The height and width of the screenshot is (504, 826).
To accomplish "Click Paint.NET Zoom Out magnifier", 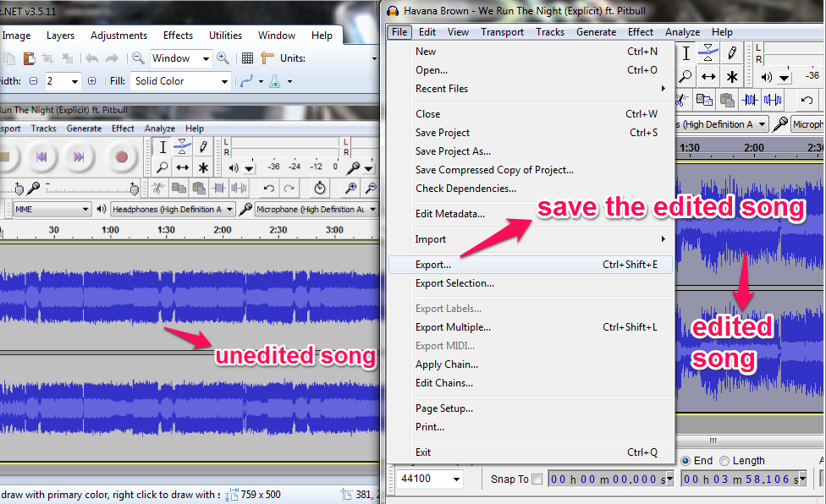I will pos(138,58).
